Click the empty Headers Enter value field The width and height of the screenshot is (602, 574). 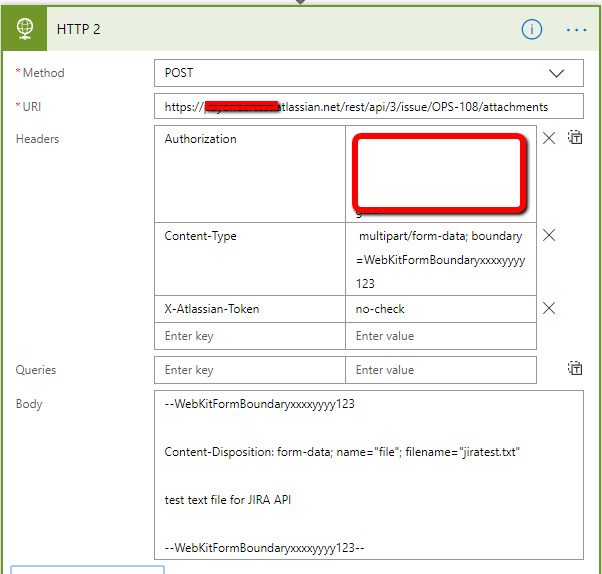click(x=441, y=336)
